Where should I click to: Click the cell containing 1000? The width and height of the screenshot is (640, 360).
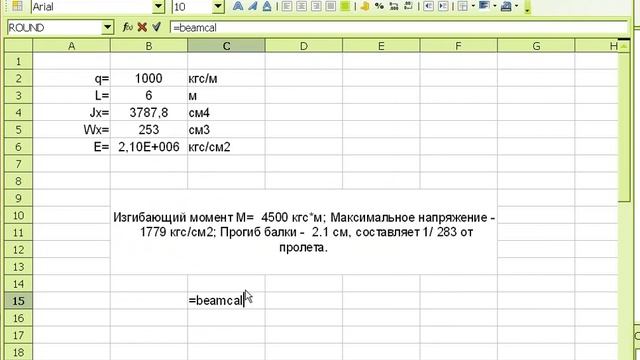(x=149, y=78)
